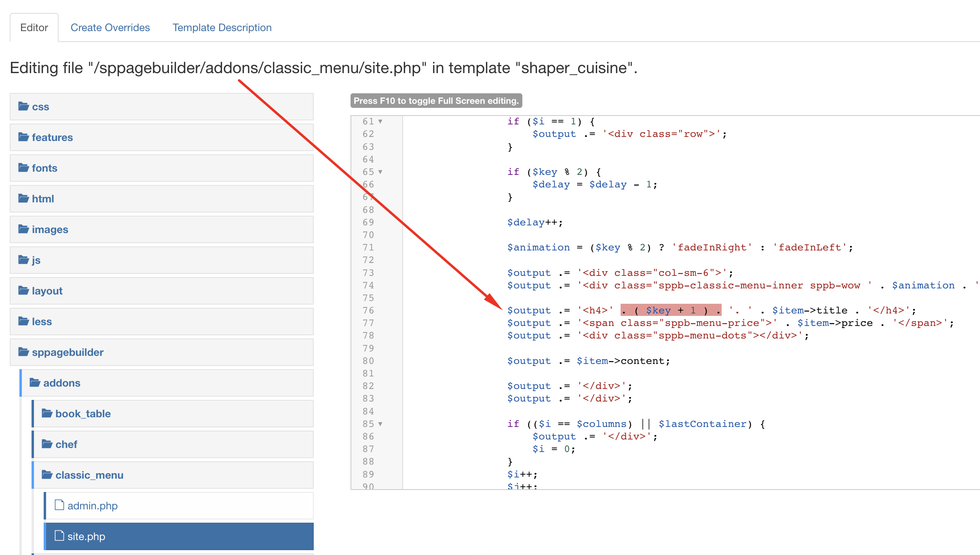
Task: Click the images folder icon
Action: tap(23, 229)
